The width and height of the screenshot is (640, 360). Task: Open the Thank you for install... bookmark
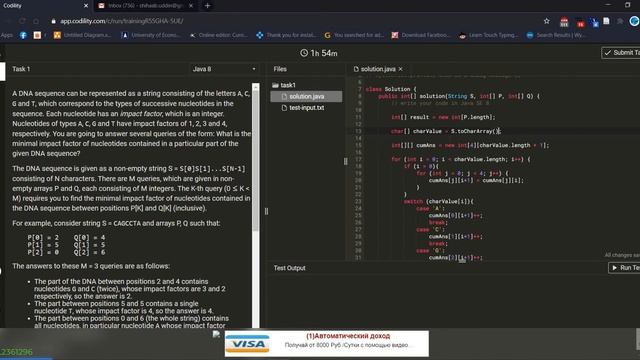[x=286, y=36]
